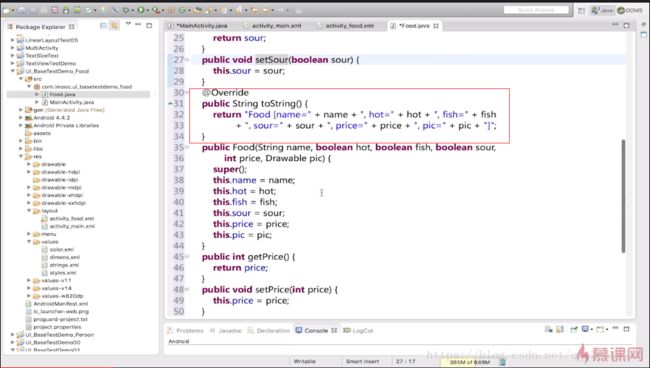
Task: Expand the gen Generated Java Files folder
Action: pyautogui.click(x=21, y=110)
